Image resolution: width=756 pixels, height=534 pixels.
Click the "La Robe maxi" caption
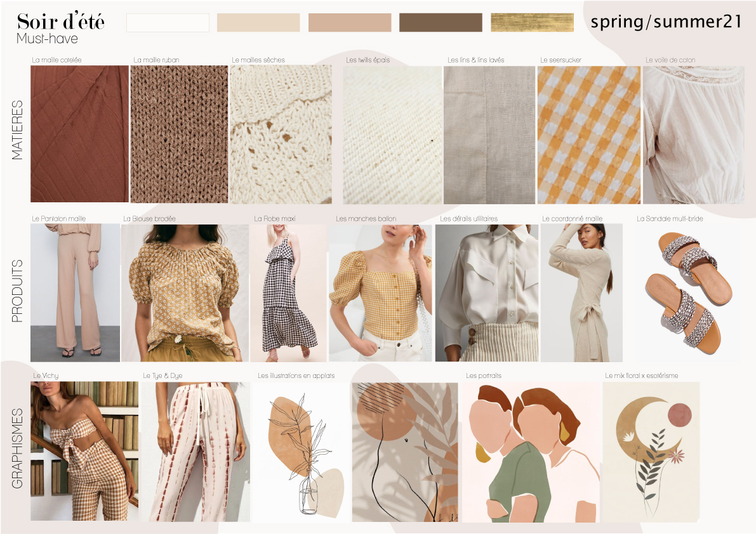pyautogui.click(x=275, y=219)
